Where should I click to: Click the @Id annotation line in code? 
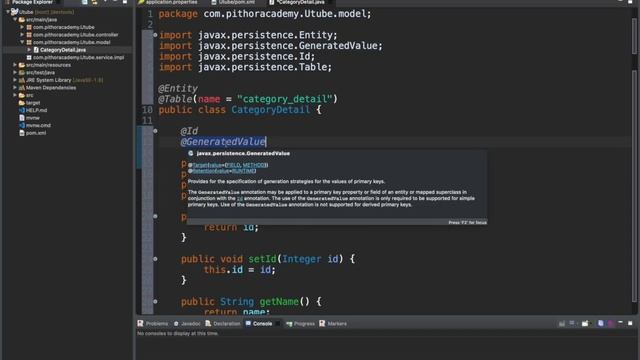point(189,131)
